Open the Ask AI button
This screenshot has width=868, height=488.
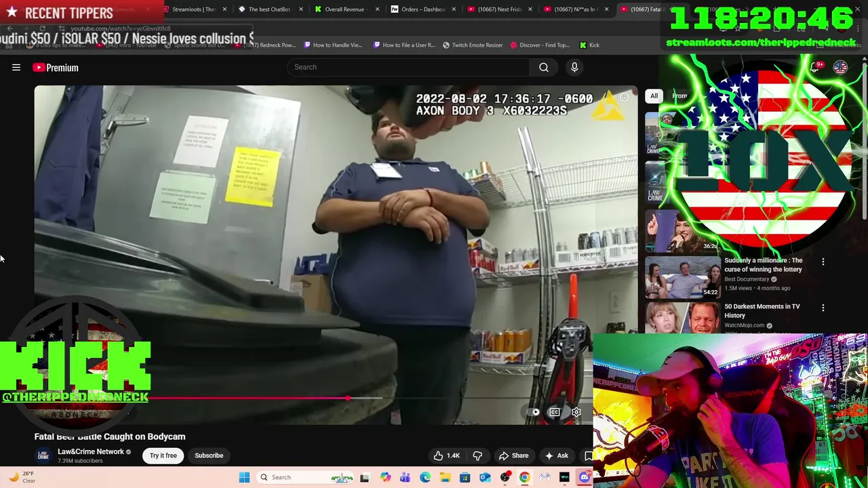click(x=557, y=455)
